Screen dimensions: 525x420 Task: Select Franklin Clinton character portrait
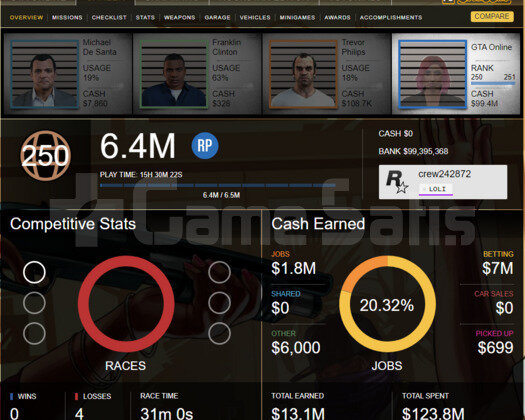pos(174,74)
